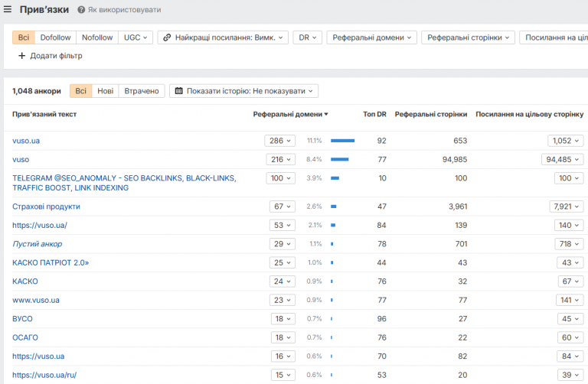Open the hamburger menu icon
This screenshot has height=384, width=588.
[x=8, y=9]
